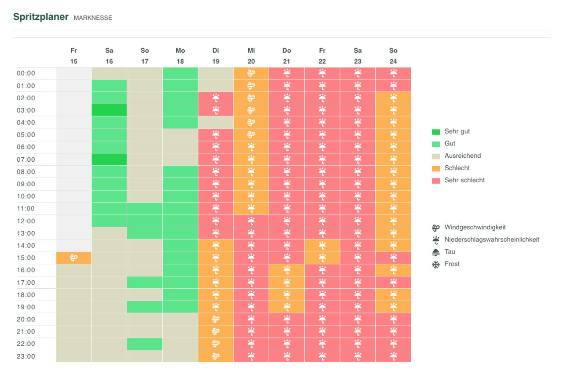Click the wind icon on Tuesday 19 at 23:00
563x392 pixels.
tap(216, 356)
